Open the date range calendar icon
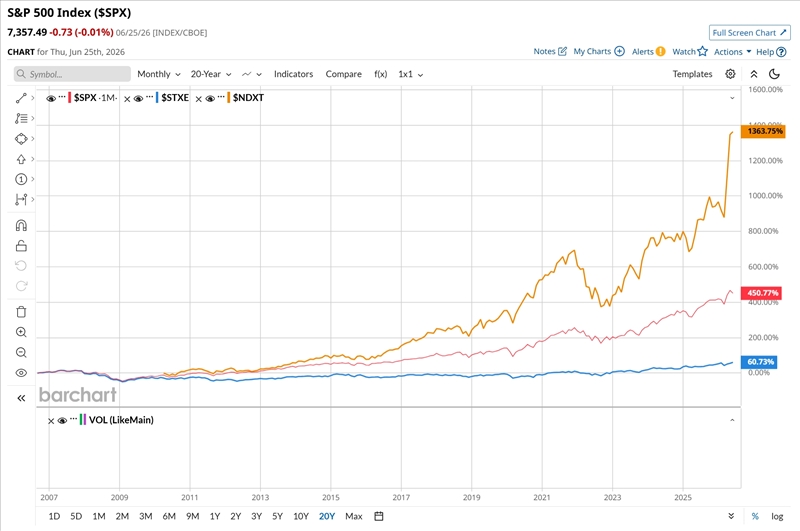The height and width of the screenshot is (531, 800). (379, 516)
